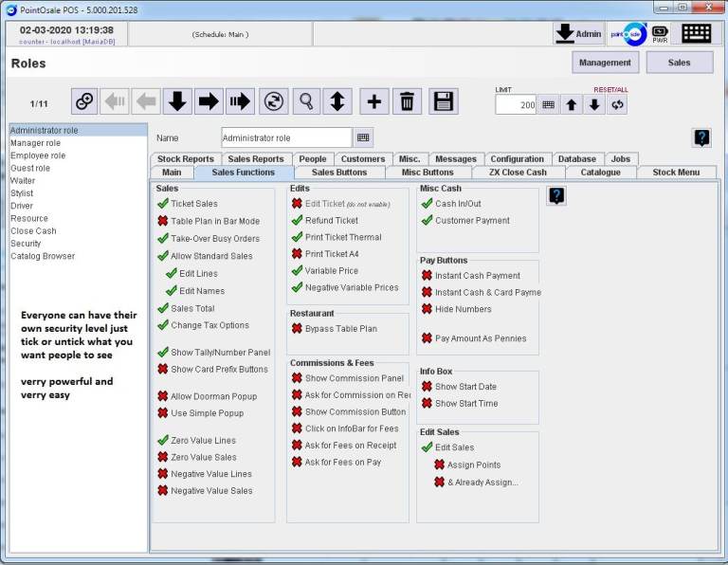The image size is (728, 565).
Task: Toggle the Ticket Sales permission
Action: pyautogui.click(x=163, y=204)
